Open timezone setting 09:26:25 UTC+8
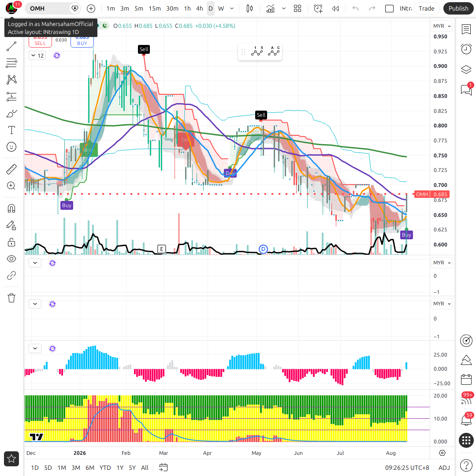This screenshot has width=476, height=476. tap(407, 468)
